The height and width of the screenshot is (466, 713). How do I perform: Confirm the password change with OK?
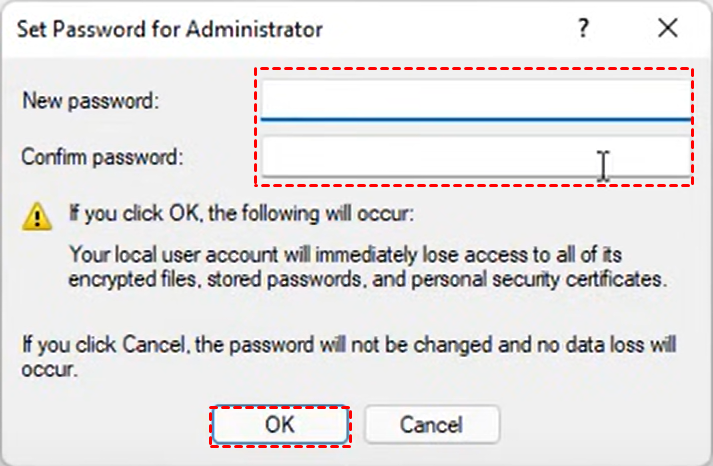pos(280,425)
